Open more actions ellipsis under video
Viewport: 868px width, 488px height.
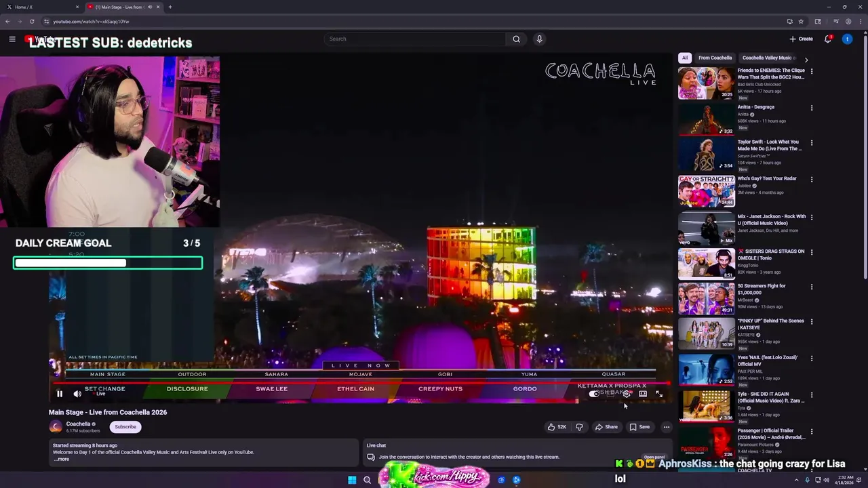pyautogui.click(x=667, y=427)
